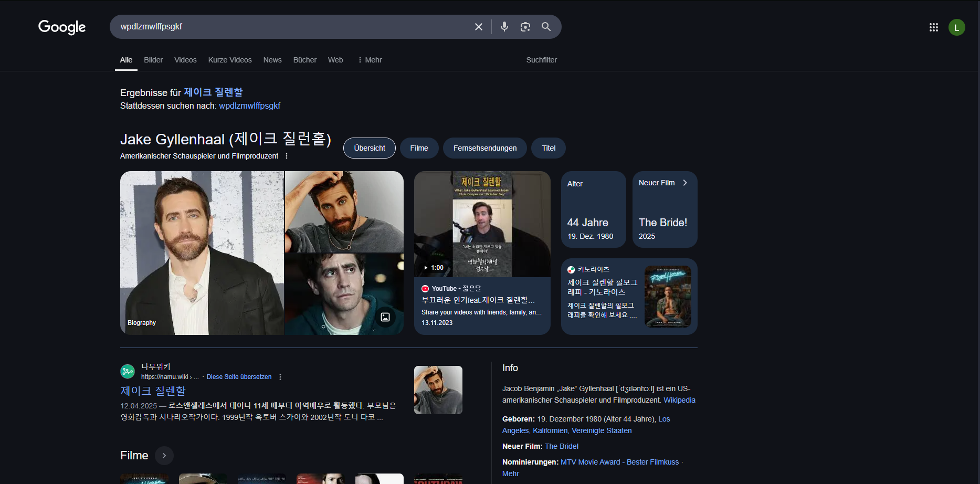
Task: Open MTV Movie Award - Bester Filmkuss link
Action: coord(619,462)
